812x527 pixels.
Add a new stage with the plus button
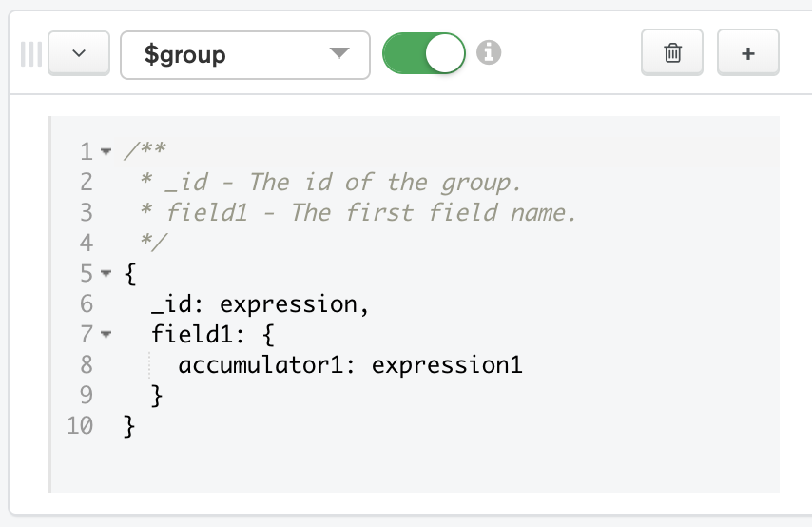point(747,53)
